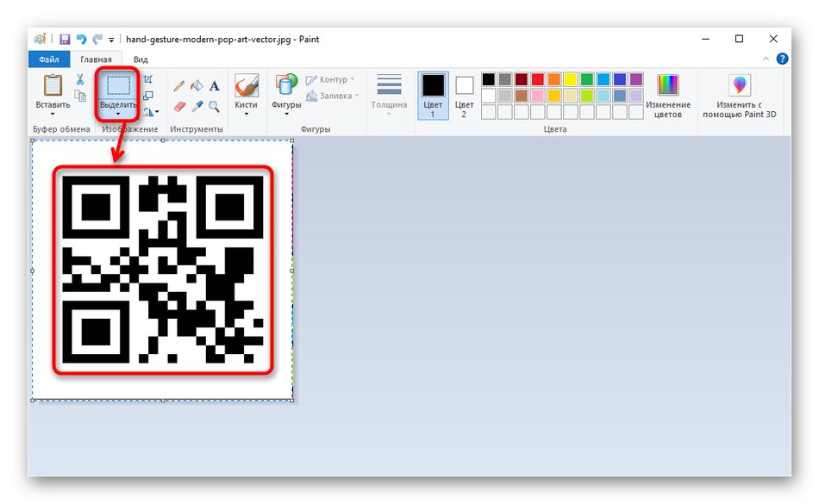Click the Resize icon in Изображение group
Image resolution: width=819 pixels, height=504 pixels.
148,96
